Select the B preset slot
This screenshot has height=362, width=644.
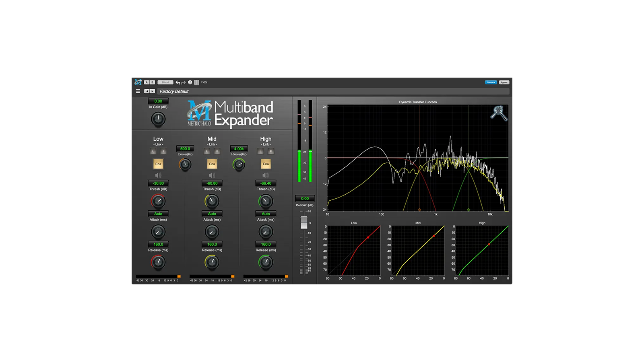(x=152, y=82)
